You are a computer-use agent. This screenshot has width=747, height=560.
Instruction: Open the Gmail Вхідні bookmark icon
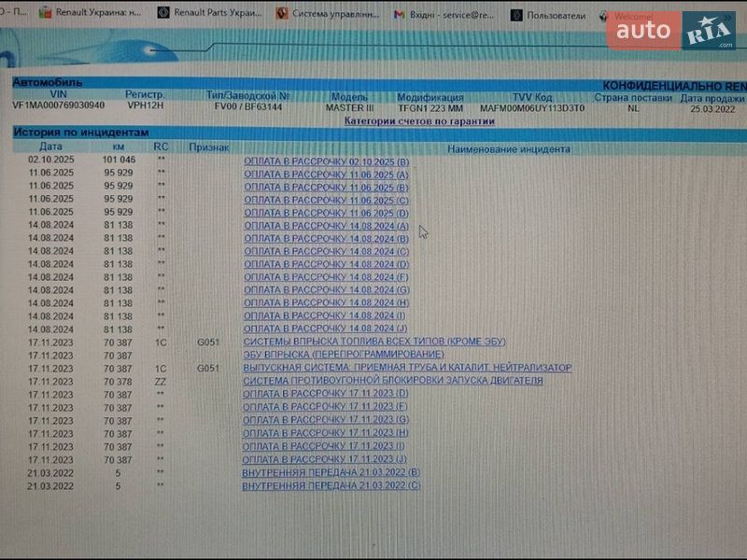pyautogui.click(x=400, y=15)
